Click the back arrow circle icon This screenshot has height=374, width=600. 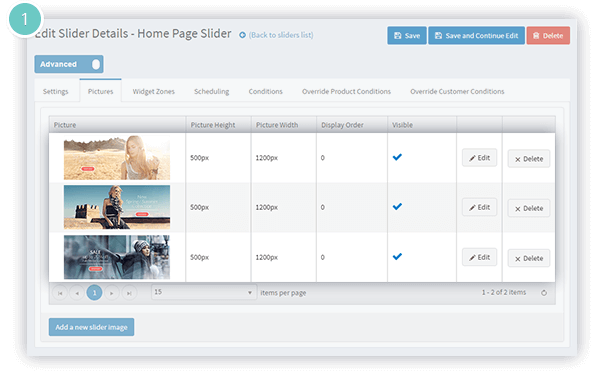pos(242,35)
